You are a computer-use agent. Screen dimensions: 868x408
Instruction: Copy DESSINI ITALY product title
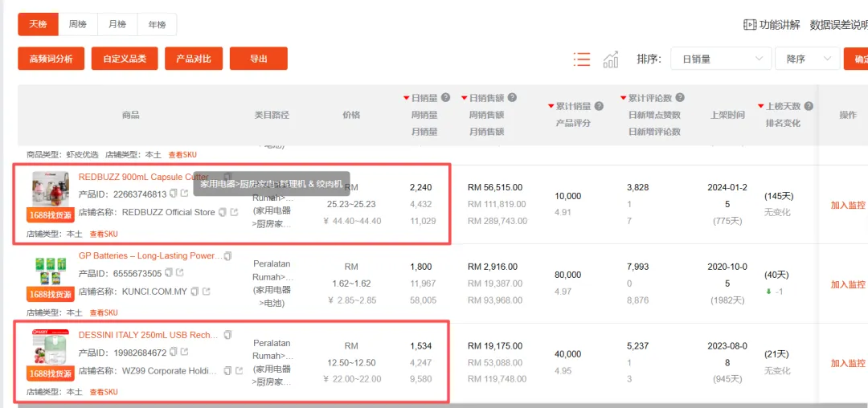[228, 335]
